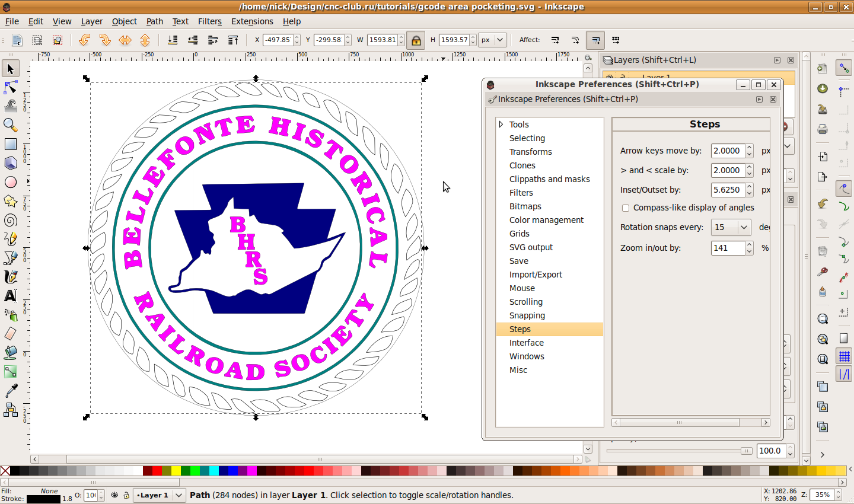
Task: Select the Color Dropper tool
Action: click(10, 391)
